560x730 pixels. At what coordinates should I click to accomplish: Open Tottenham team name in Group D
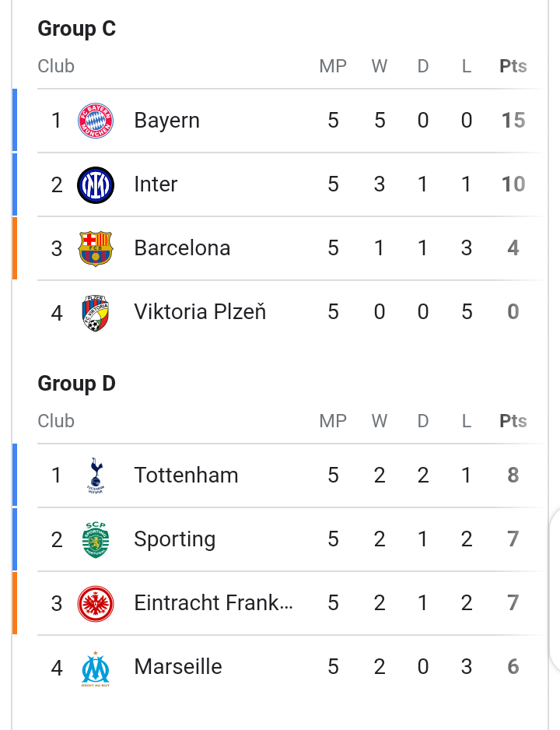click(x=186, y=476)
